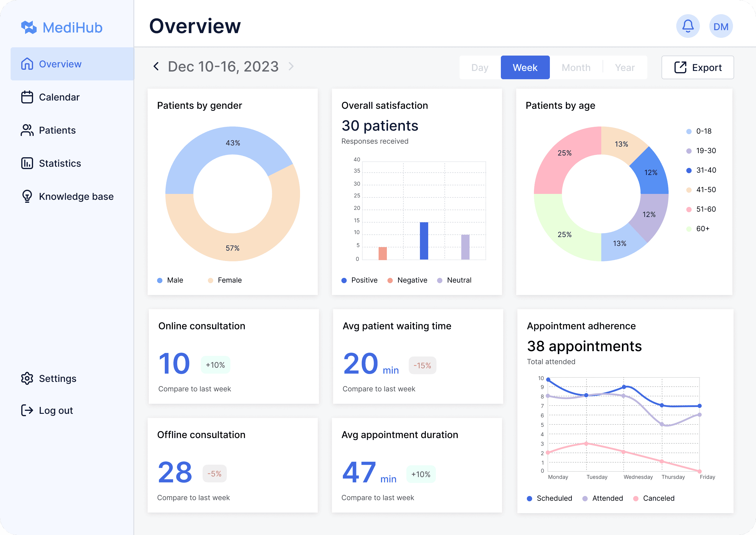The image size is (756, 535).
Task: Click the -5% badge on Offline consultation
Action: (x=214, y=474)
